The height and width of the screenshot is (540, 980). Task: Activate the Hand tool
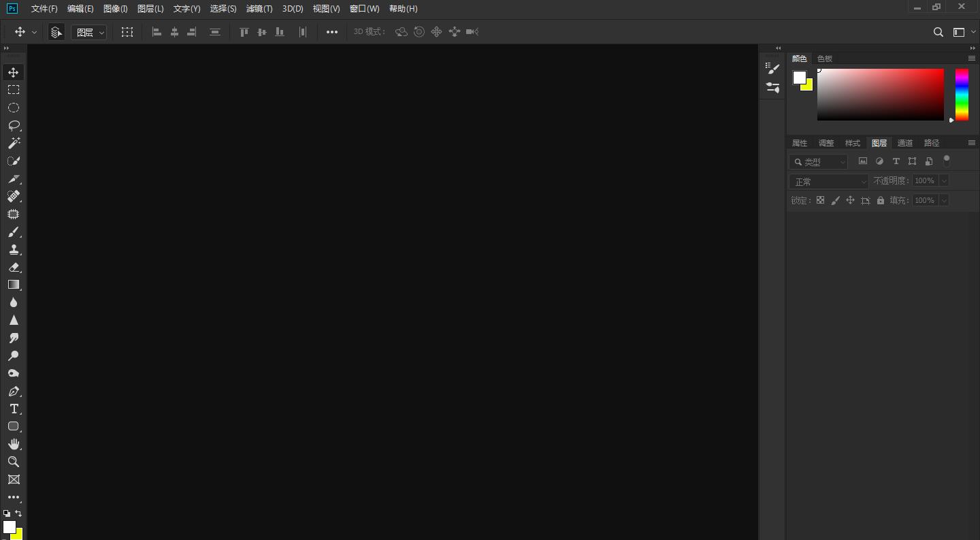coord(14,444)
